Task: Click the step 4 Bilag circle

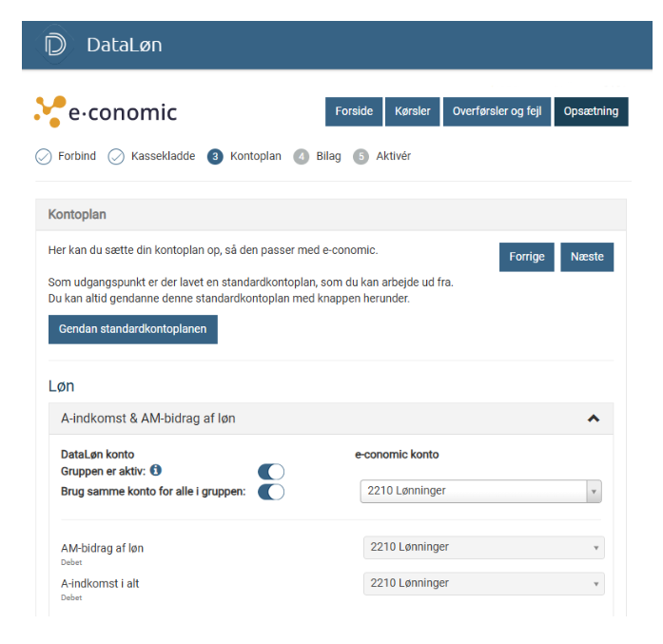Action: 302,157
